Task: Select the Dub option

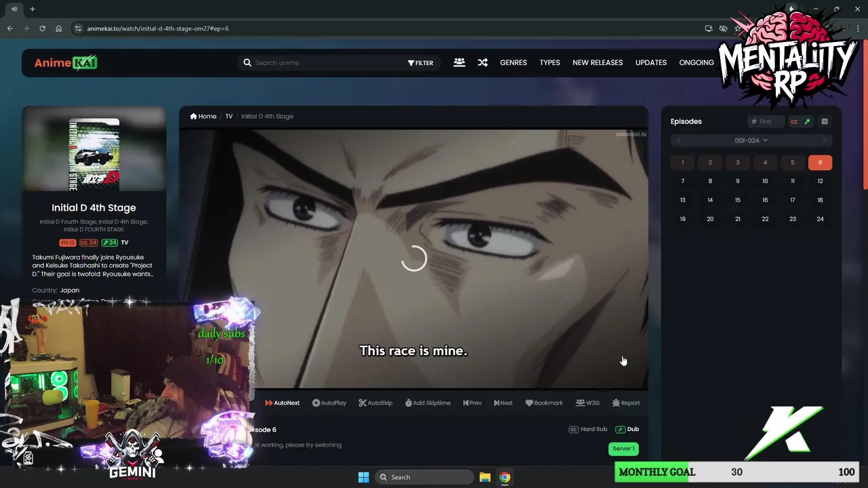Action: 627,429
